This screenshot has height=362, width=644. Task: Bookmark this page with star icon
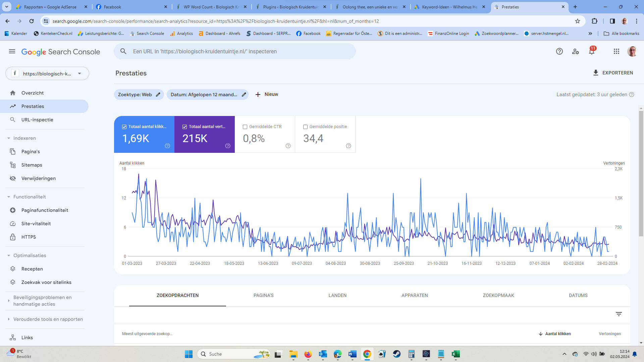[578, 21]
